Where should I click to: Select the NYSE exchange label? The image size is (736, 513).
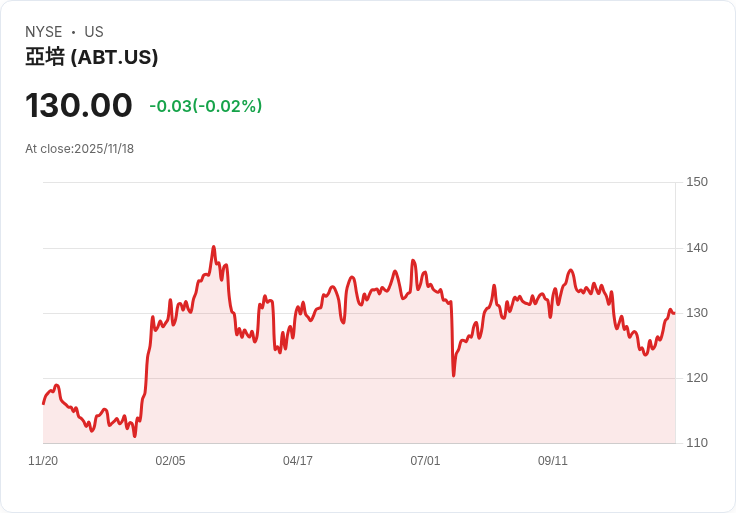(43, 32)
